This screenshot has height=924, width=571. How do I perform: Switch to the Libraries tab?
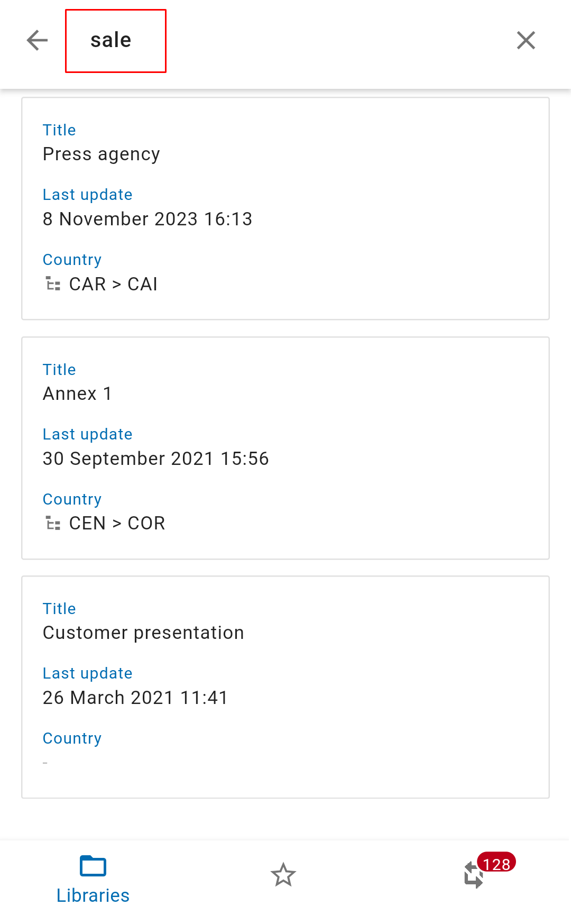pos(93,879)
